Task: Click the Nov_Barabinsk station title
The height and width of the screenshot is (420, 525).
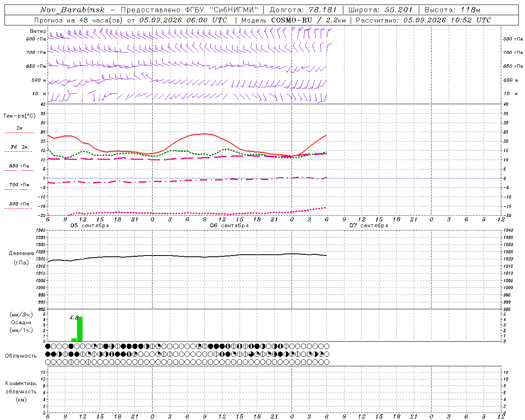Action: pos(73,10)
